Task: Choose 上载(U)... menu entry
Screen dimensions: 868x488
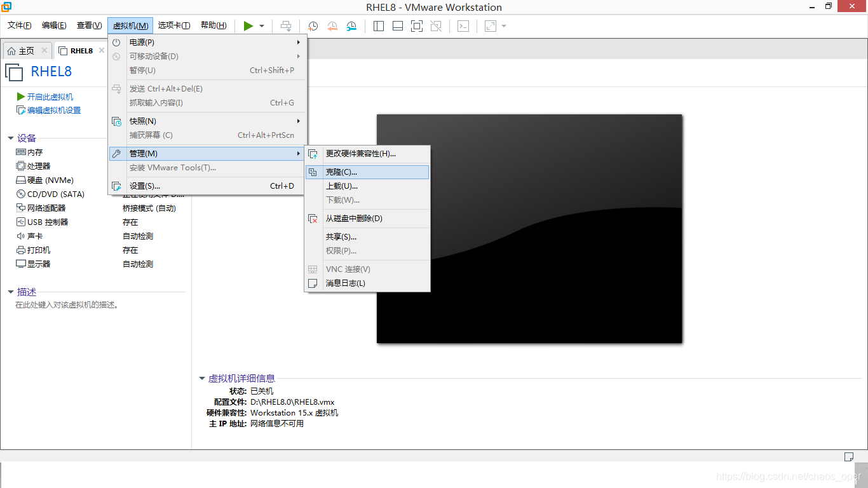Action: (367, 186)
